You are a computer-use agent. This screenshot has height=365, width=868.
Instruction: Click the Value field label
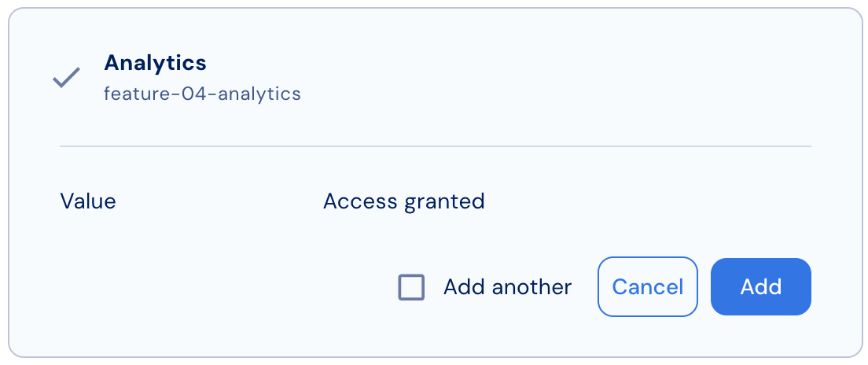tap(88, 201)
